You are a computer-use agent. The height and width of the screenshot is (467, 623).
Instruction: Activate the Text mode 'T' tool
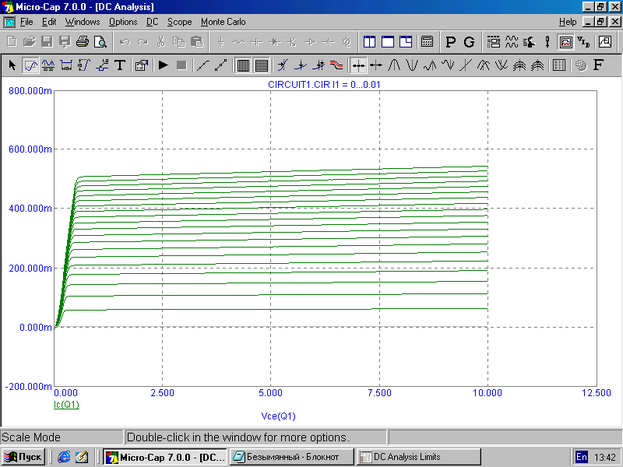(120, 65)
